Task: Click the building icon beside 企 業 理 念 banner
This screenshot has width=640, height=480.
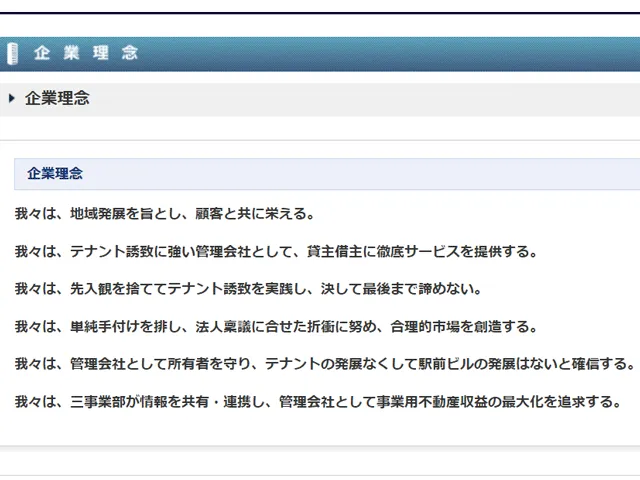Action: pos(13,53)
